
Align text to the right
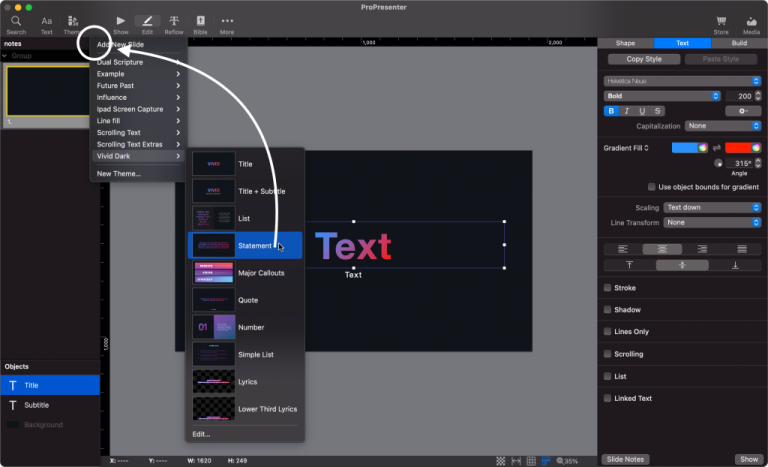coord(702,248)
